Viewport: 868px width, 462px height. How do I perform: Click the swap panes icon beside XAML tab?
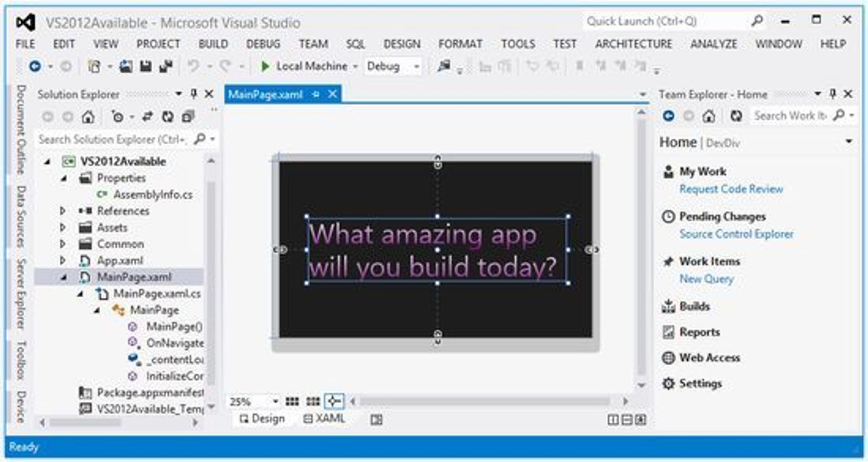[376, 419]
